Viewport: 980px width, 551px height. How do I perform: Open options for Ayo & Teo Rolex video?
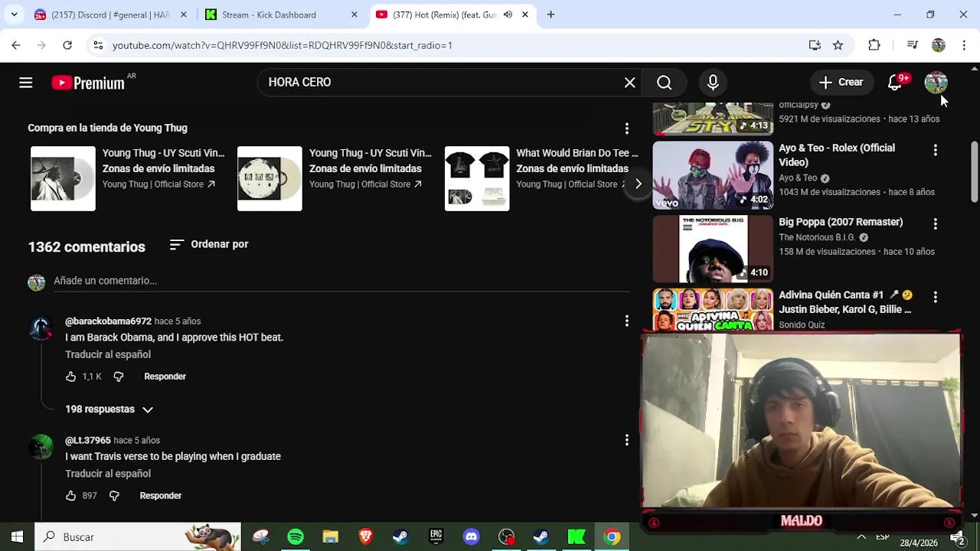(935, 150)
